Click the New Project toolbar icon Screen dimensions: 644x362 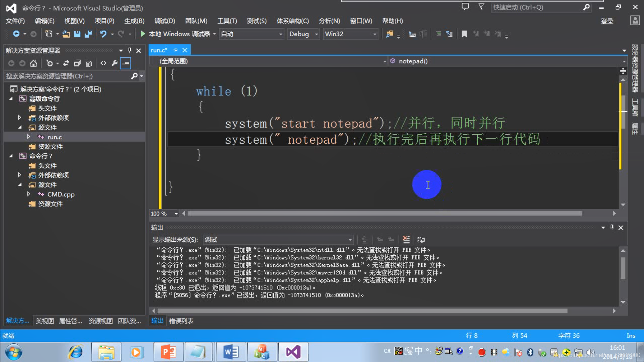point(48,34)
